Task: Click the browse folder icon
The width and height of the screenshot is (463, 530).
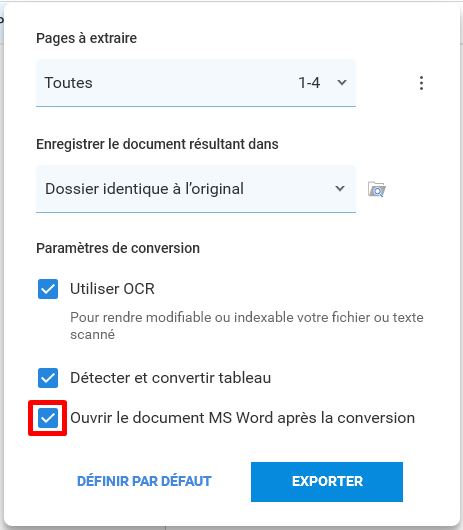Action: [x=377, y=189]
